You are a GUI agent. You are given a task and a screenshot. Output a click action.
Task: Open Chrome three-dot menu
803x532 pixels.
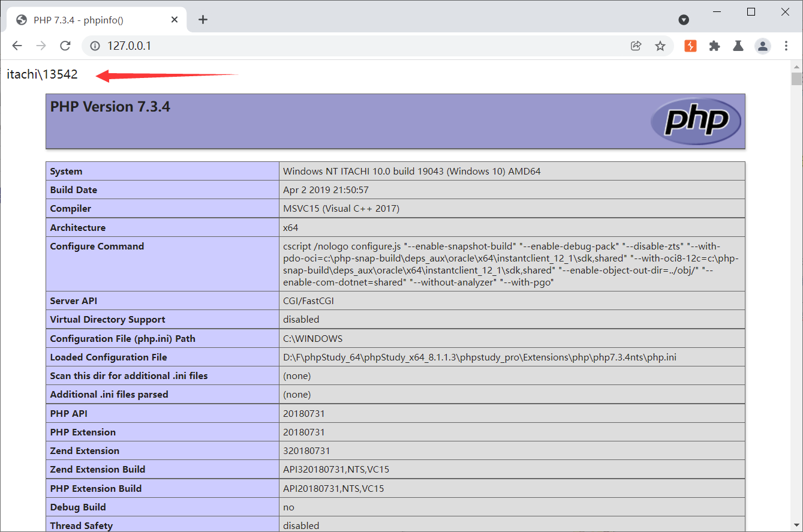click(x=786, y=46)
